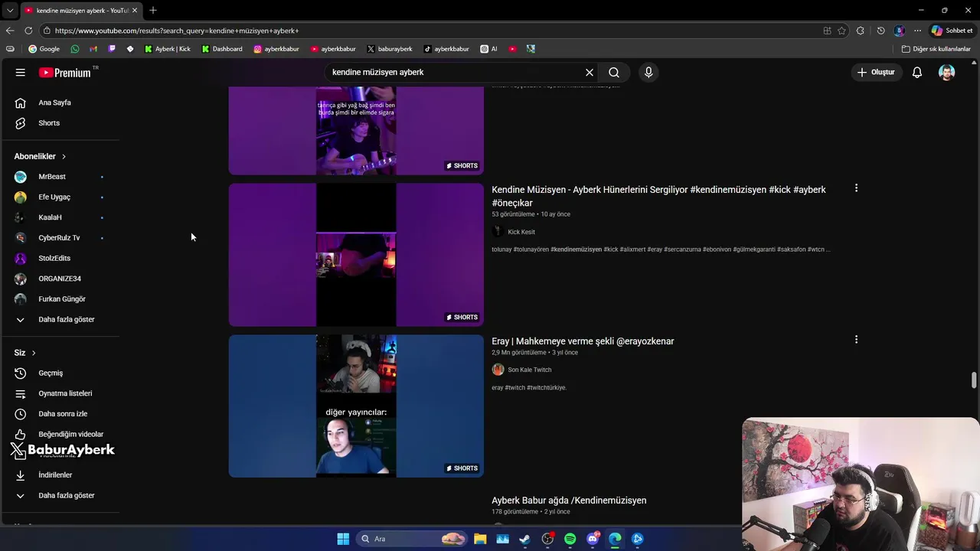
Task: Start voice search with microphone icon
Action: (x=648, y=72)
